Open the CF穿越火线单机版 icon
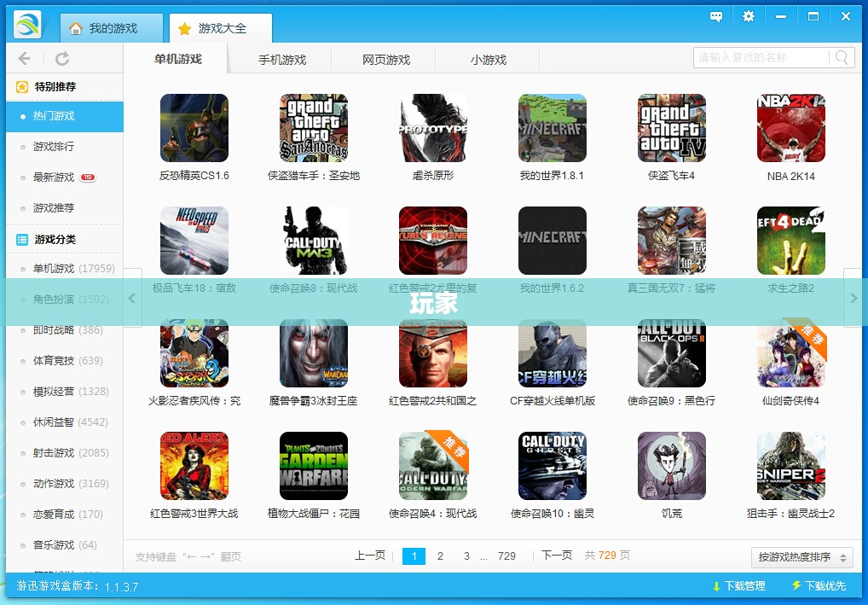Viewport: 868px width, 605px height. [x=553, y=353]
